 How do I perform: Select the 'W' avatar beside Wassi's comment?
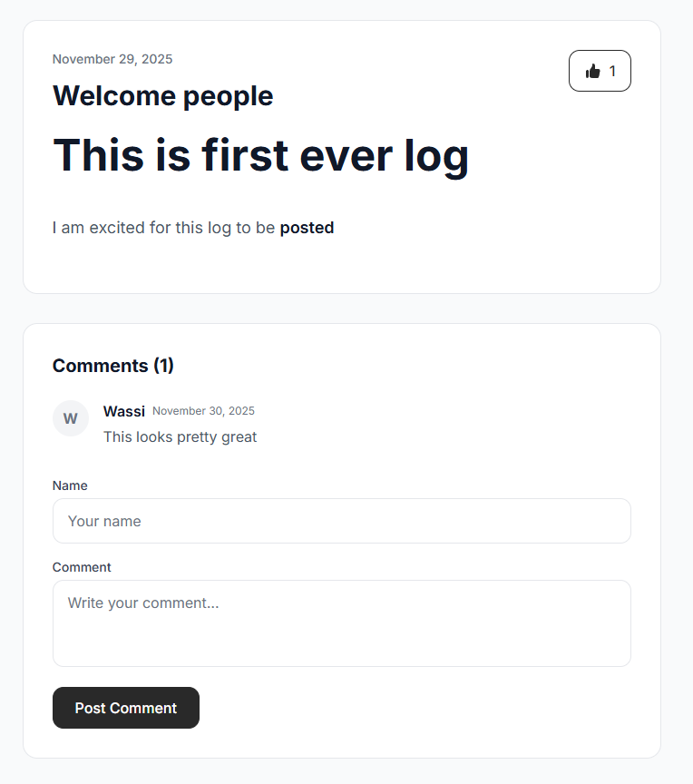click(71, 418)
